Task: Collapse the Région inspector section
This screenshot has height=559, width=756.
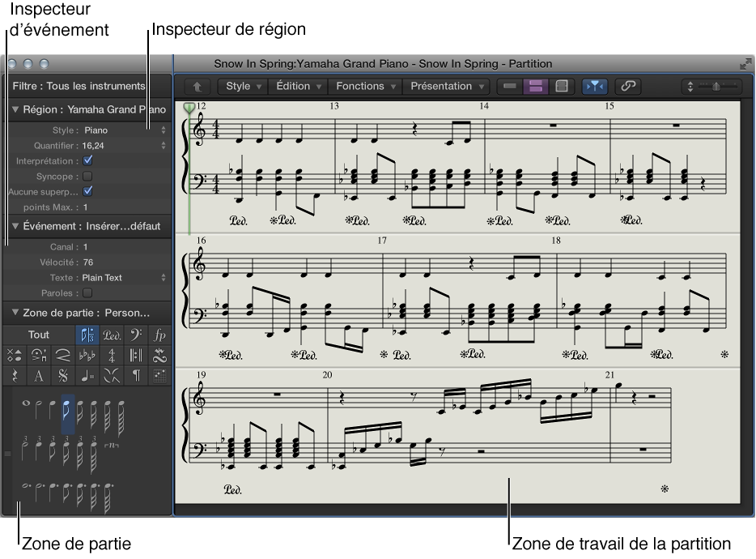Action: [15, 109]
